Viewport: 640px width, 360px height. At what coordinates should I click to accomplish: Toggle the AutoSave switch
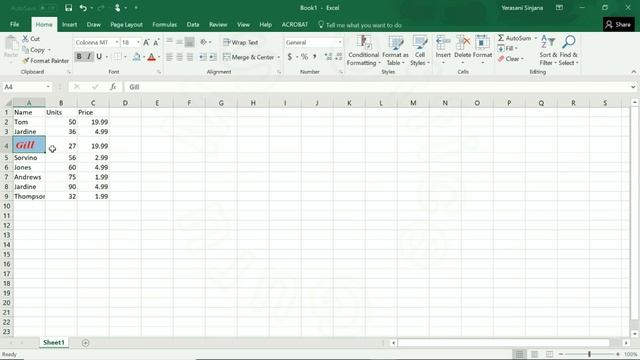[x=48, y=8]
